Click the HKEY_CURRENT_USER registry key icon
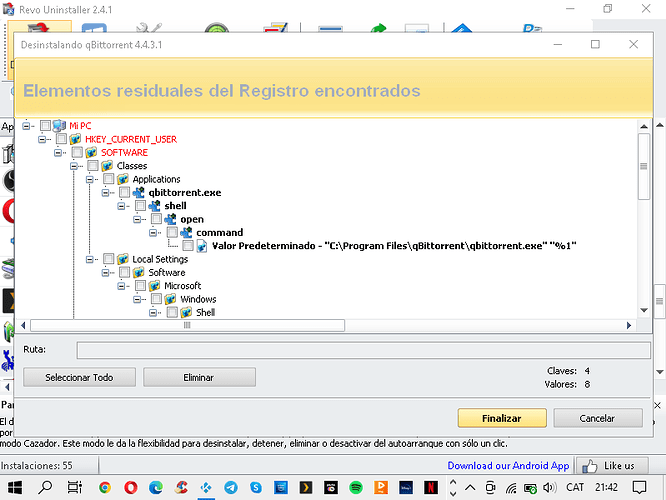 [x=75, y=139]
